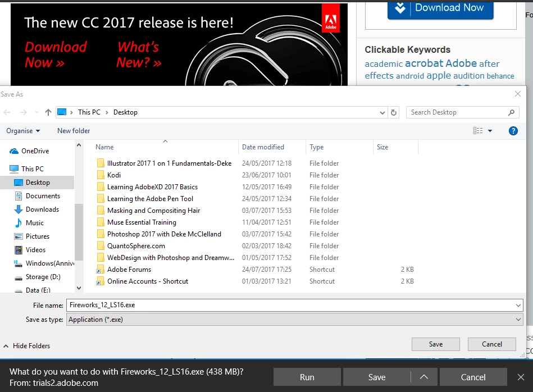Viewport: 533px width, 392px height.
Task: Change the view layout icon
Action: pyautogui.click(x=478, y=130)
